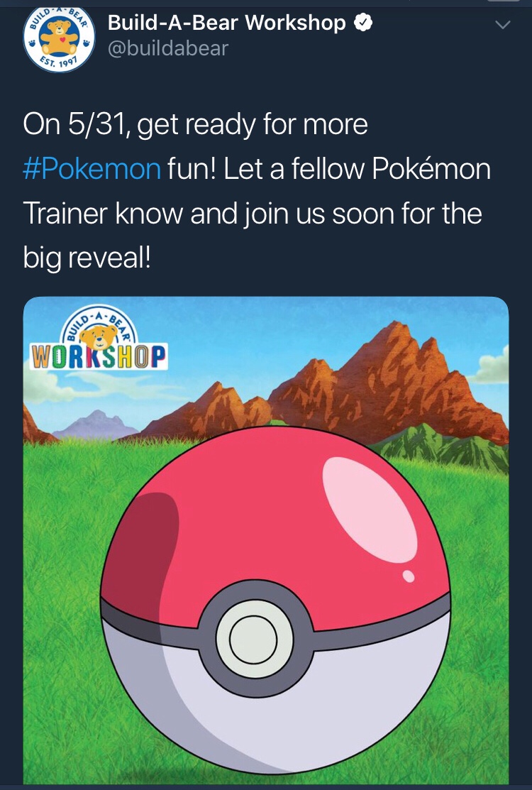Click the word "Pokémon" before Trainer
The image size is (532, 790).
[431, 169]
